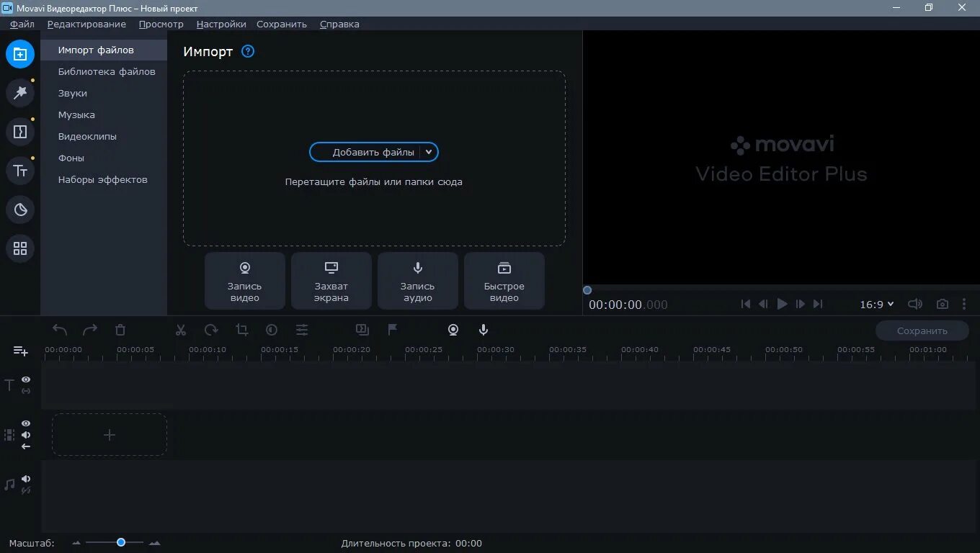Click the webcam record icon in toolbar

[453, 330]
